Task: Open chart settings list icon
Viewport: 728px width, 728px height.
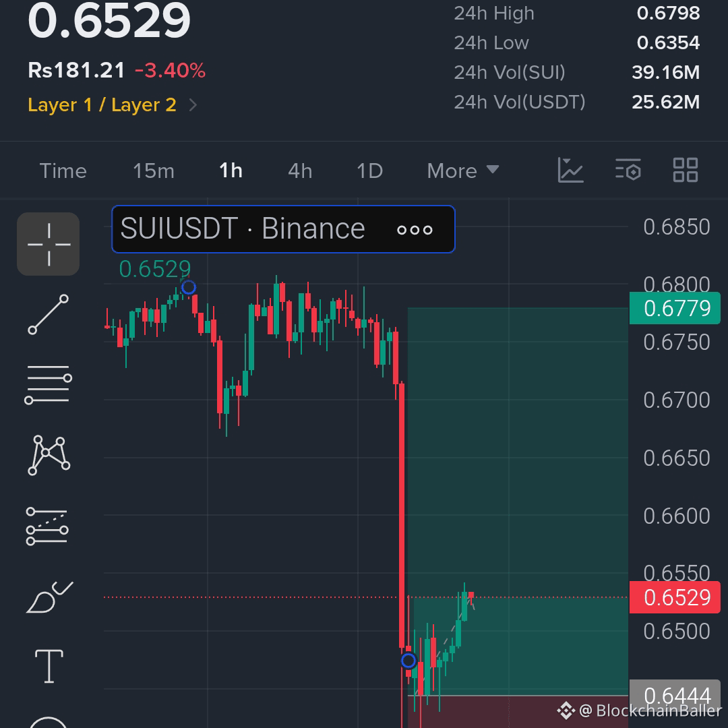Action: pyautogui.click(x=628, y=170)
